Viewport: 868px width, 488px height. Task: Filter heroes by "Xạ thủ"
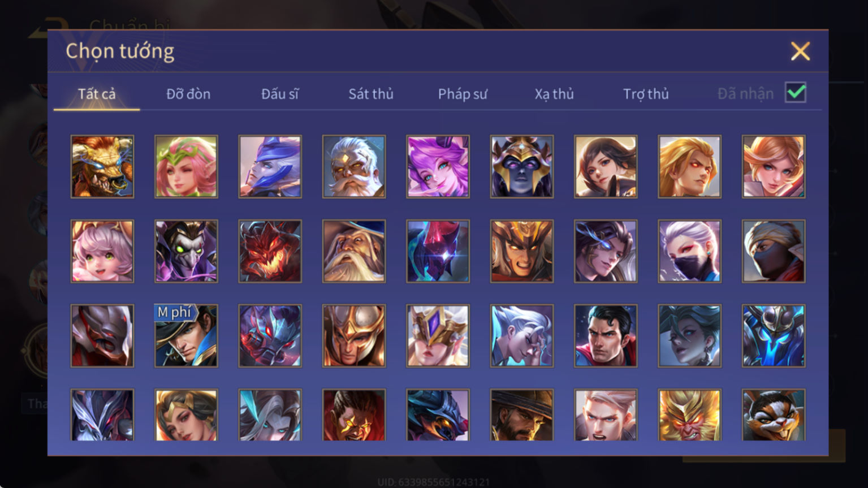click(554, 94)
